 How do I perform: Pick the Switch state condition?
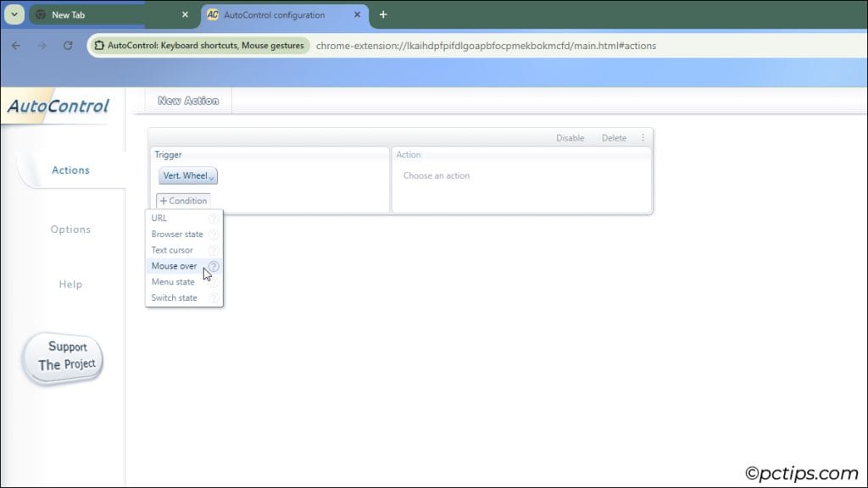pos(174,297)
